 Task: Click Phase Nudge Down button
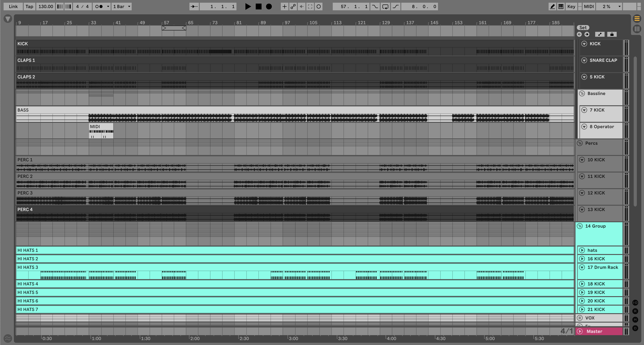pyautogui.click(x=60, y=6)
